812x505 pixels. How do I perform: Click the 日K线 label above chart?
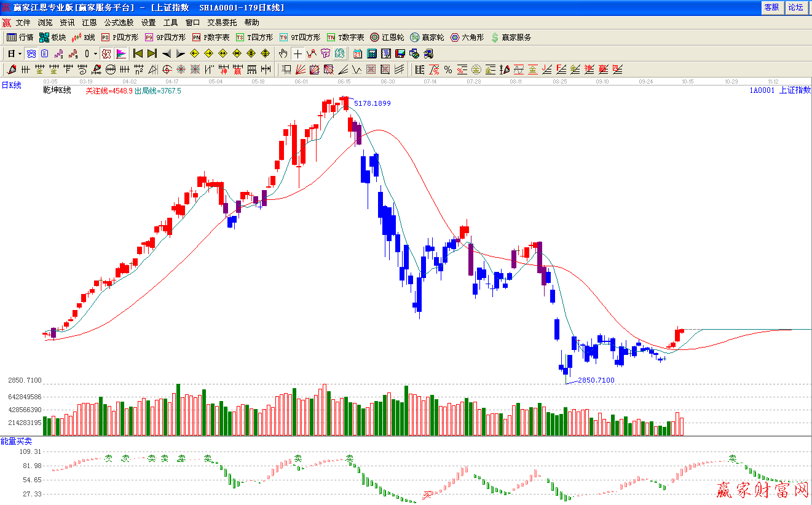(x=11, y=85)
